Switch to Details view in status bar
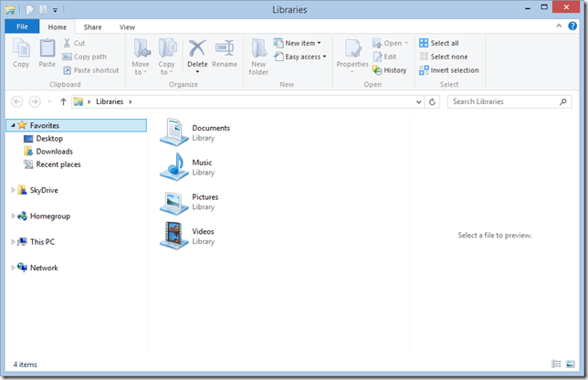This screenshot has height=380, width=588. click(556, 364)
